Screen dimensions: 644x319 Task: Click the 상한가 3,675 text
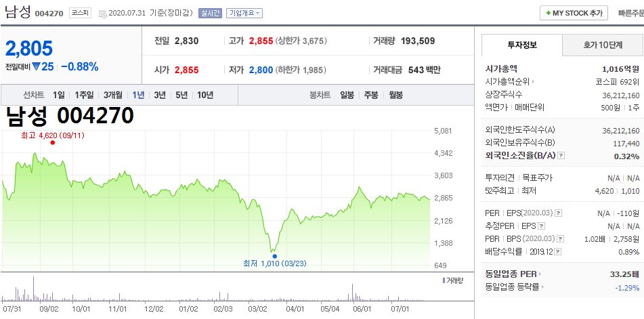301,41
